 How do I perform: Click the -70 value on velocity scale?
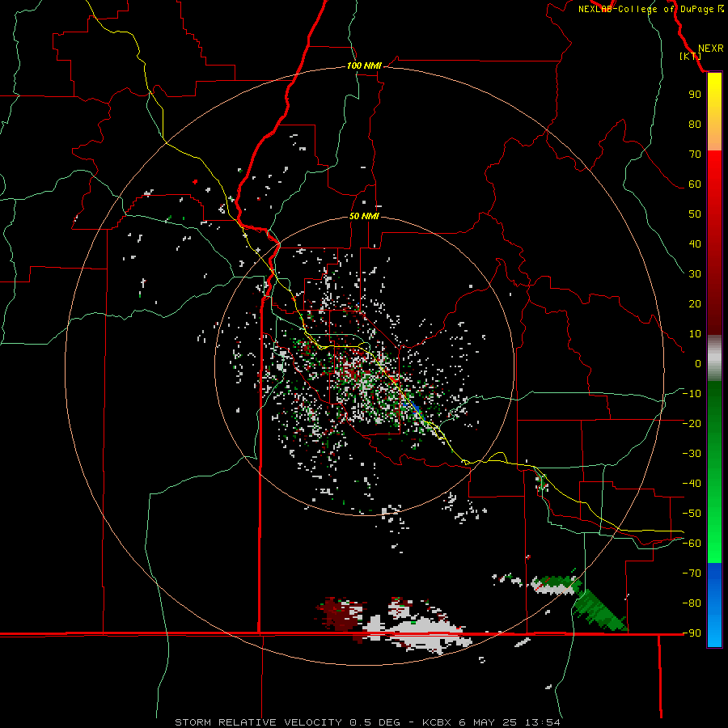(692, 574)
